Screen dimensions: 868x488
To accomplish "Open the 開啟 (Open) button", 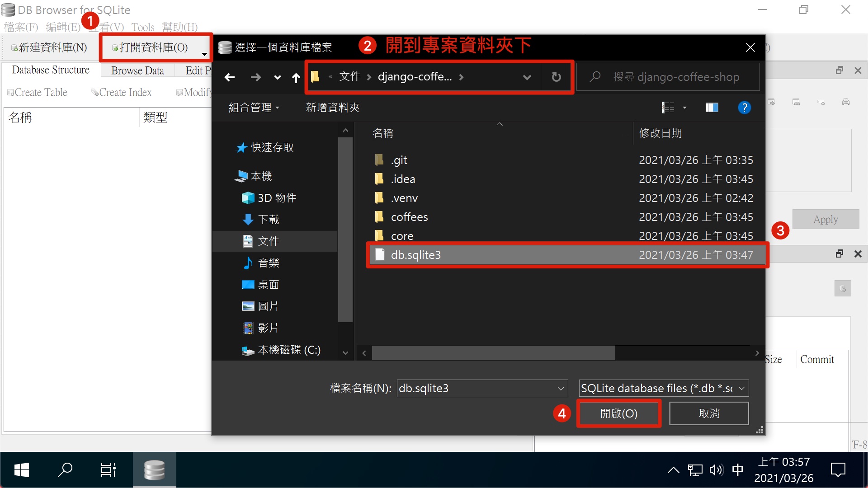I will [619, 413].
